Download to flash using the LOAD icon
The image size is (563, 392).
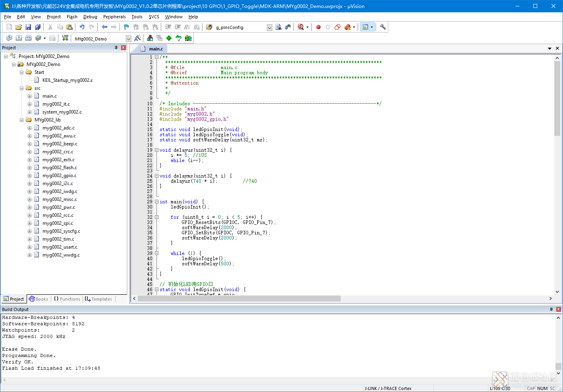pyautogui.click(x=65, y=38)
